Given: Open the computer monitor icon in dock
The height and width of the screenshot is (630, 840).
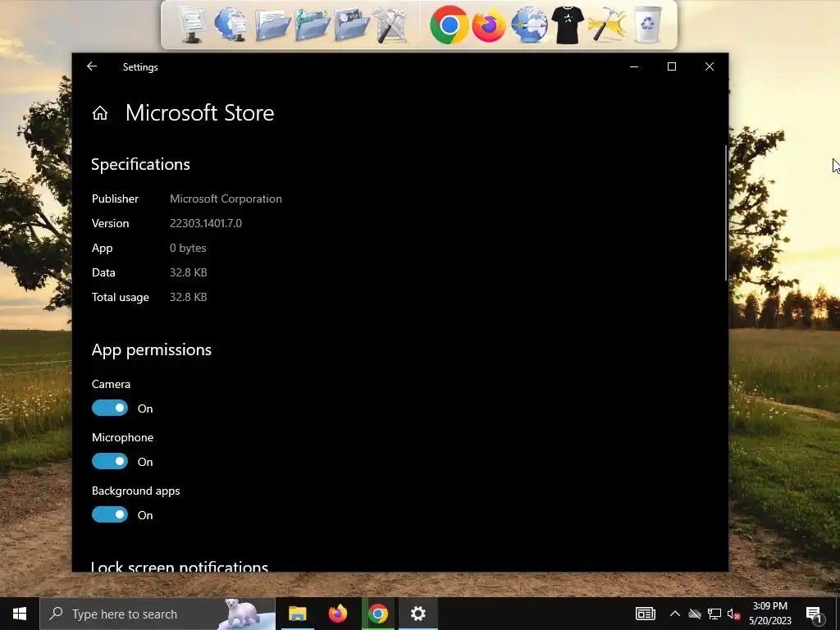Looking at the screenshot, I should [192, 25].
